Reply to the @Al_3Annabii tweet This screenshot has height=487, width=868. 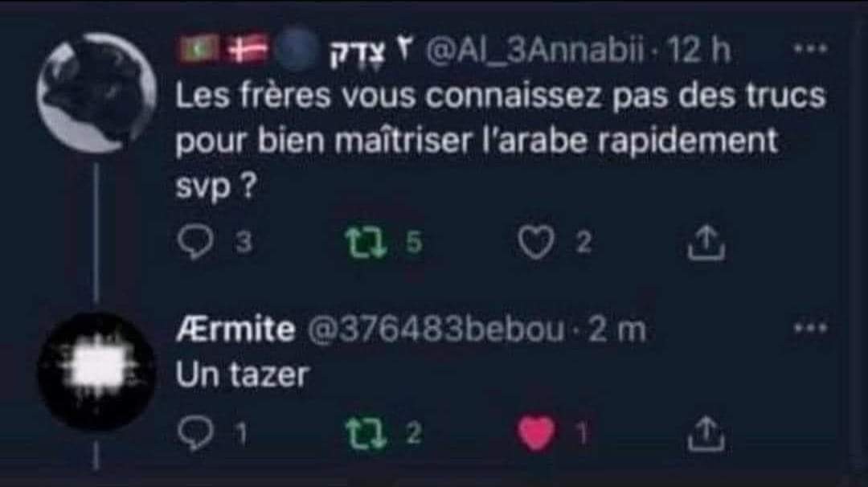coord(195,243)
